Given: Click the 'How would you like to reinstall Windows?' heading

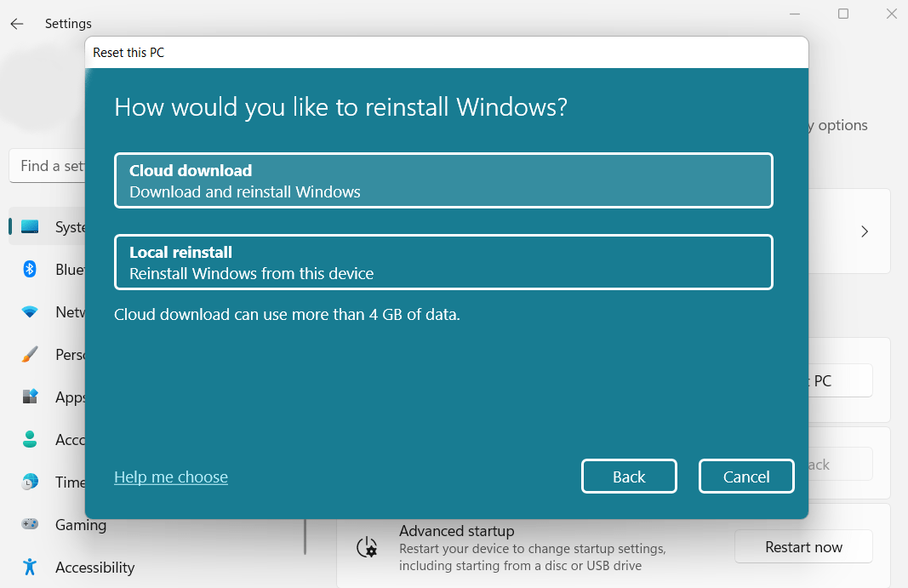Looking at the screenshot, I should pyautogui.click(x=340, y=107).
